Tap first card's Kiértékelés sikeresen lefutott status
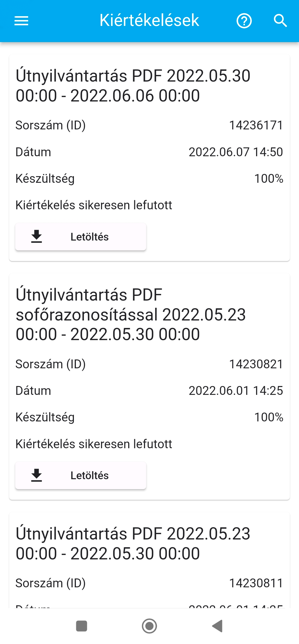Viewport: 299px width, 644px height. tap(94, 205)
